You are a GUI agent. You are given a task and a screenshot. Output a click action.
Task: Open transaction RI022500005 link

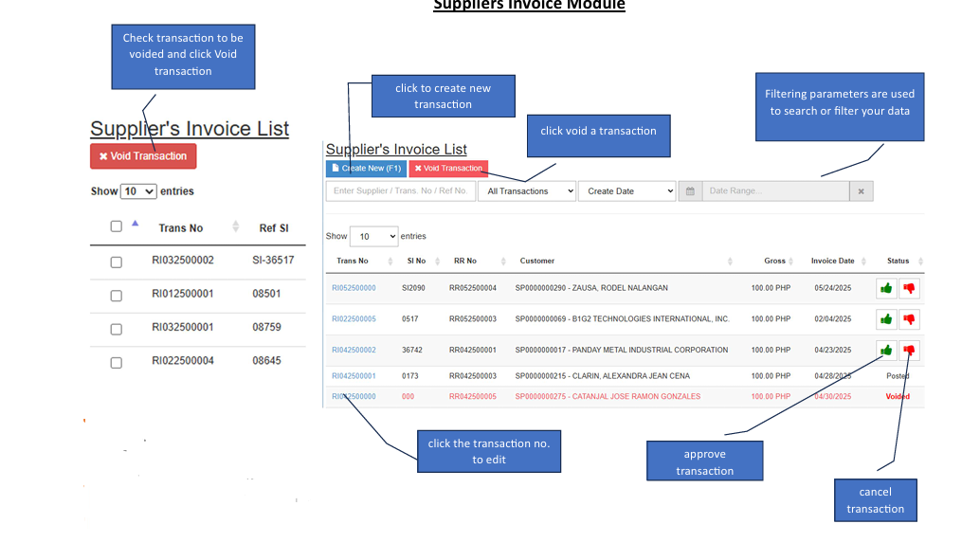(x=354, y=318)
